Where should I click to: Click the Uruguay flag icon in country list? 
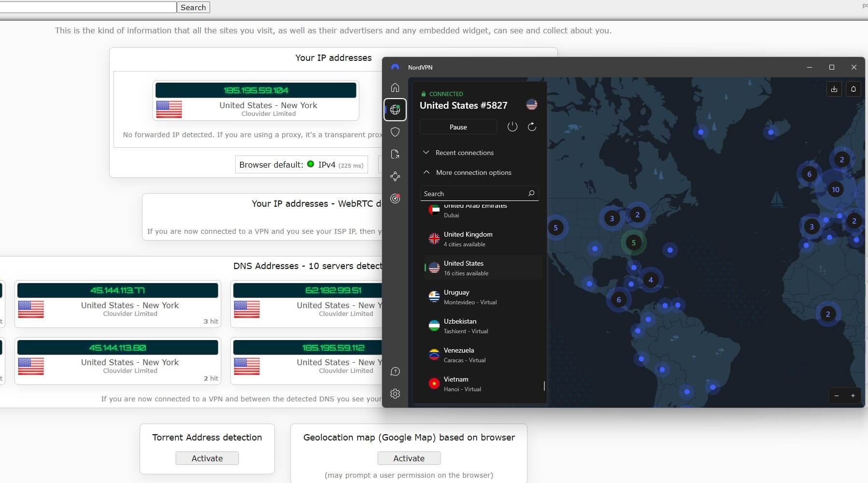[434, 297]
